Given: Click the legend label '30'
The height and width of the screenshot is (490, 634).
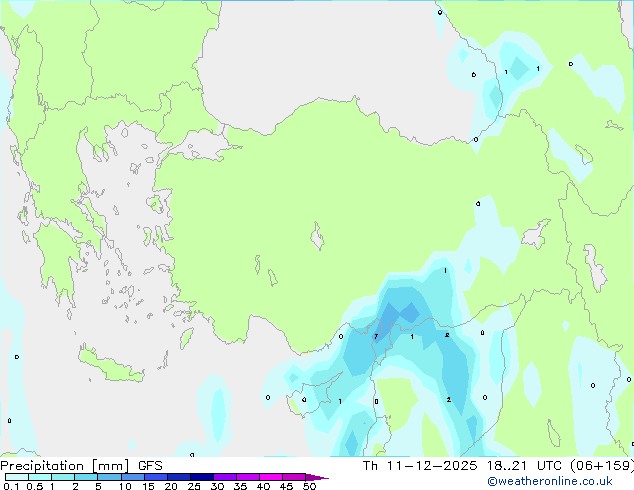Looking at the screenshot, I should click(x=217, y=486).
